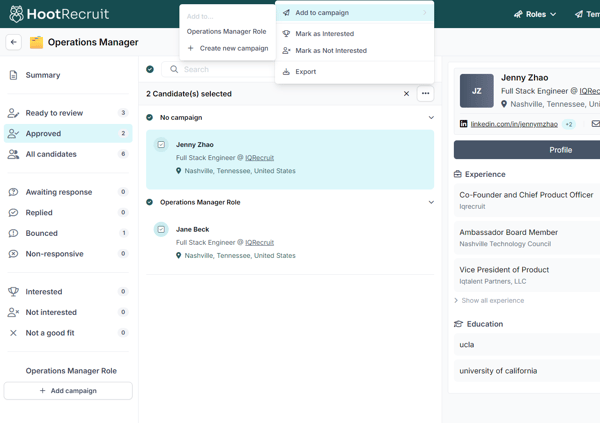Uncheck Jane Beck's candidate checkbox
The height and width of the screenshot is (423, 600).
pos(161,229)
